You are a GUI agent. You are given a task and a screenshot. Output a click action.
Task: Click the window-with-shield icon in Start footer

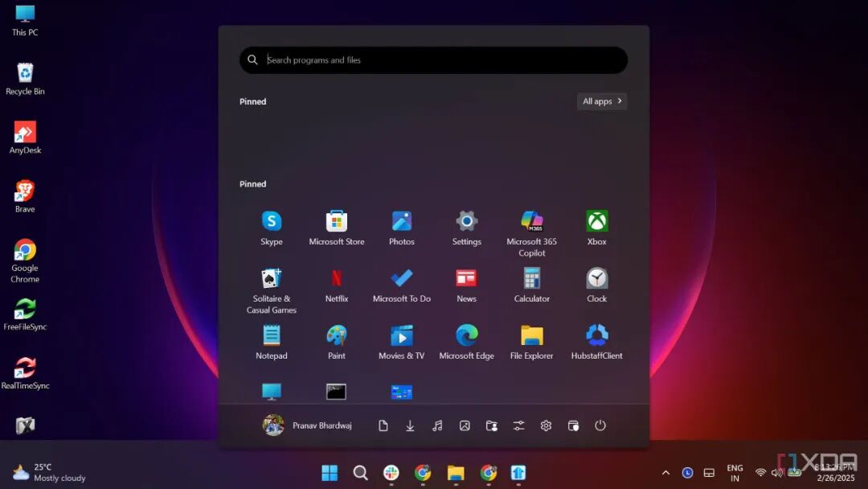click(574, 425)
